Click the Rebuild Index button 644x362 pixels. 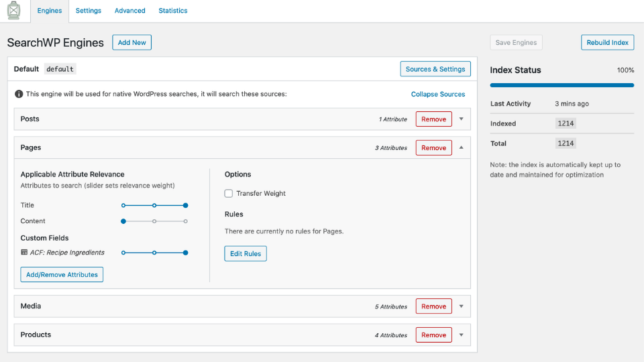pyautogui.click(x=608, y=42)
